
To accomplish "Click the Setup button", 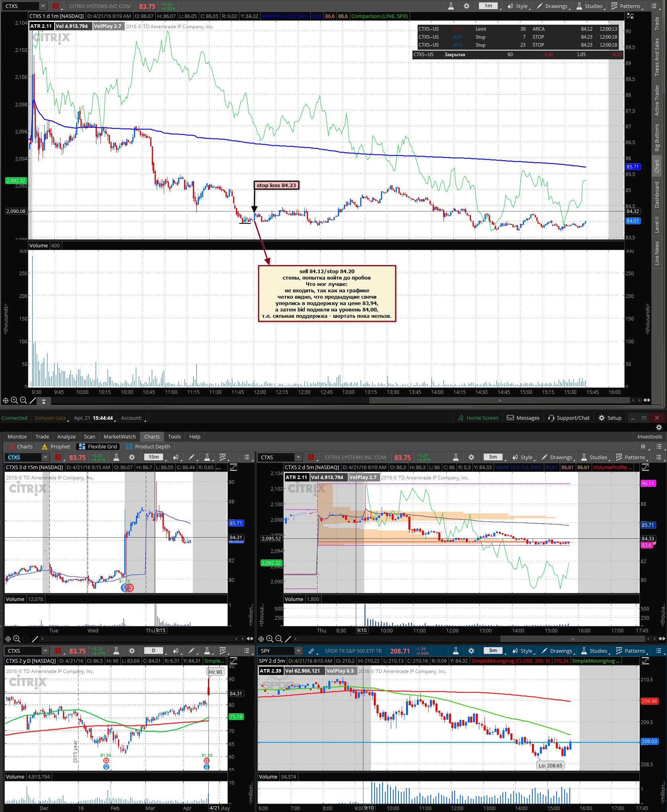I will [x=610, y=418].
